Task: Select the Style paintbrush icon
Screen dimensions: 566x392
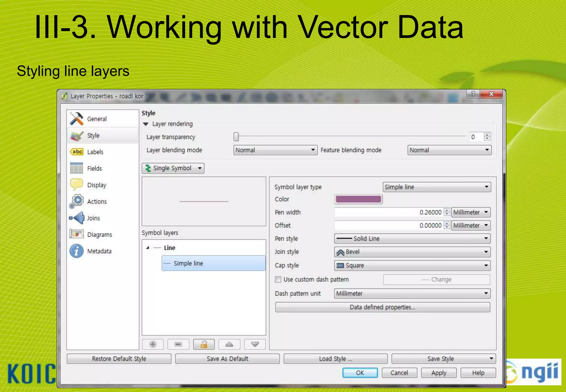Action: 77,135
